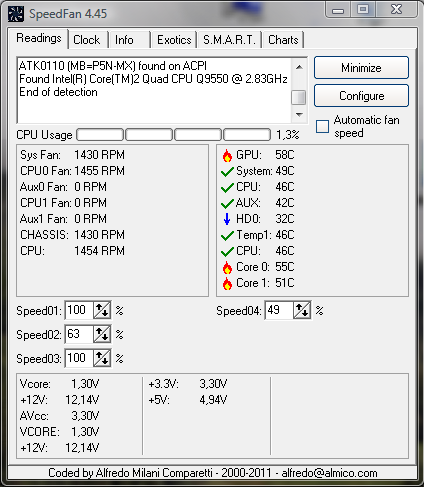Image resolution: width=424 pixels, height=487 pixels.
Task: Click the Speed03 value field showing 100
Action: pyautogui.click(x=79, y=358)
